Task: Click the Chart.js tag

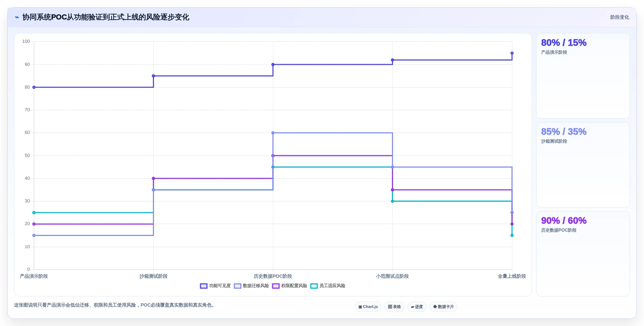Action: [368, 307]
